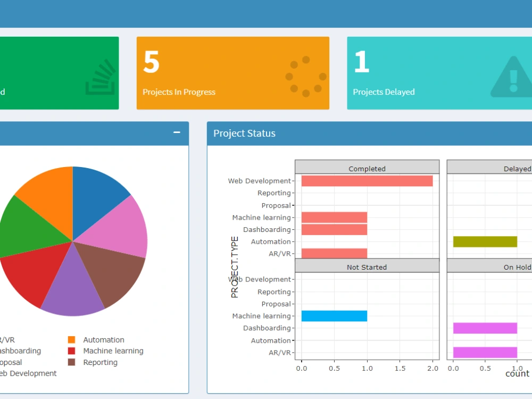Select the Not Started facet label
The image size is (532, 399).
(367, 267)
